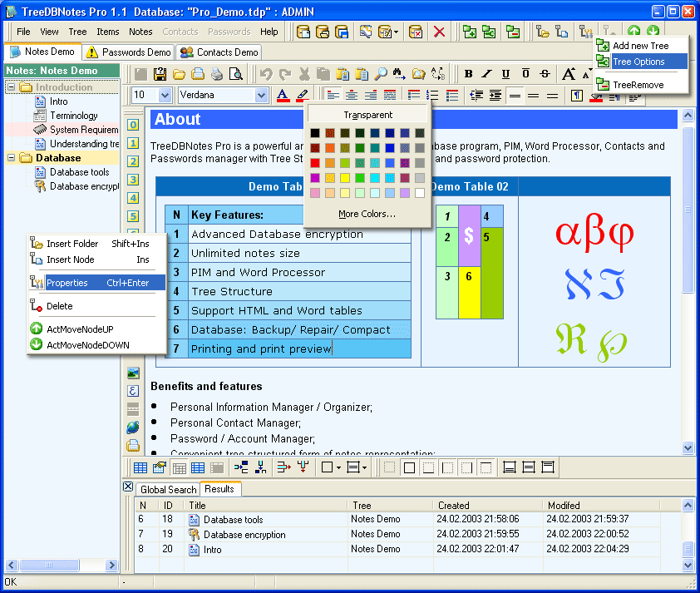Open the font size dropdown showing 10
Image resolution: width=700 pixels, height=593 pixels.
coord(165,95)
